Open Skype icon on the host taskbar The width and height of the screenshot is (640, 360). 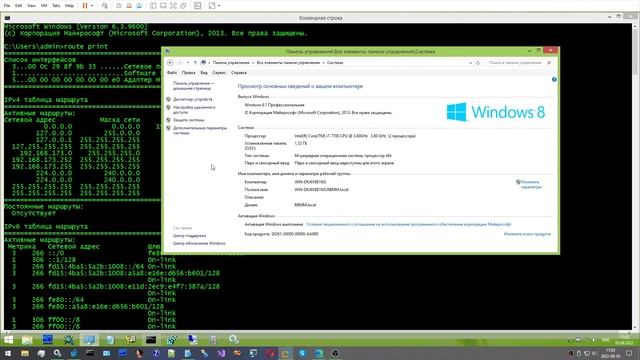[302, 353]
